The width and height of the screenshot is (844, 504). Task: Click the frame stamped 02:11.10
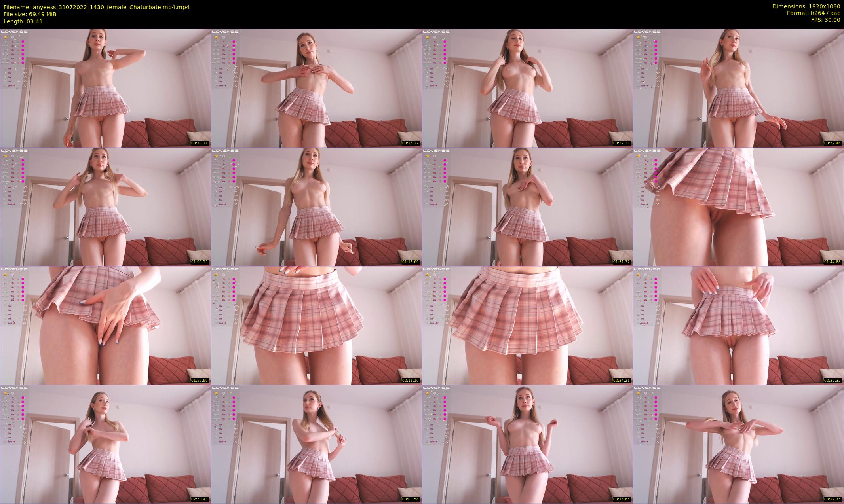(316, 325)
